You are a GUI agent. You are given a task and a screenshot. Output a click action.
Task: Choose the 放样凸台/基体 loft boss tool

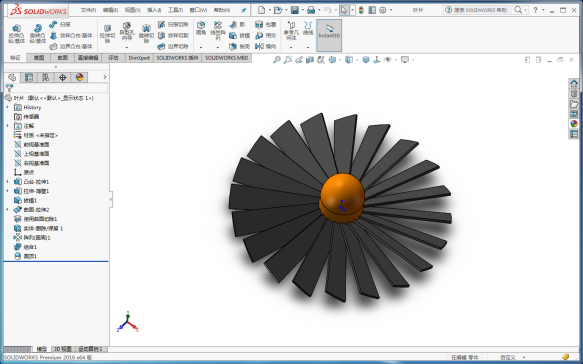[71, 35]
